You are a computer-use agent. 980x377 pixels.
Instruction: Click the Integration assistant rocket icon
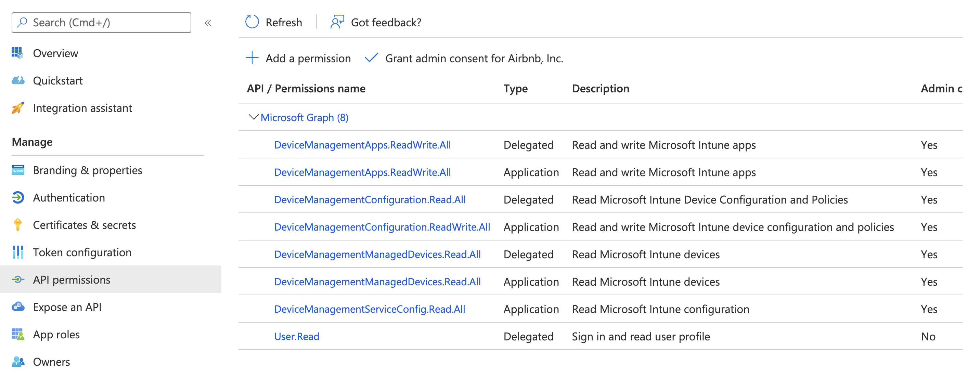18,108
